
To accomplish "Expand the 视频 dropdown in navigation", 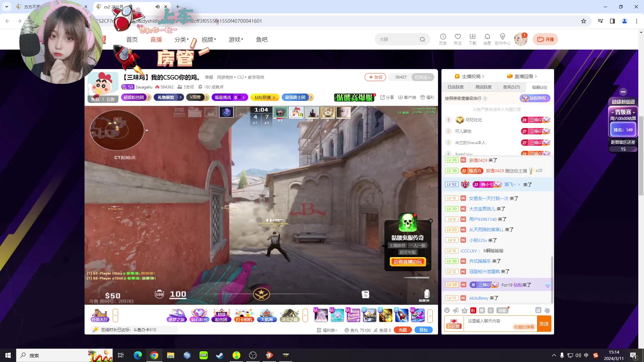I will click(209, 40).
